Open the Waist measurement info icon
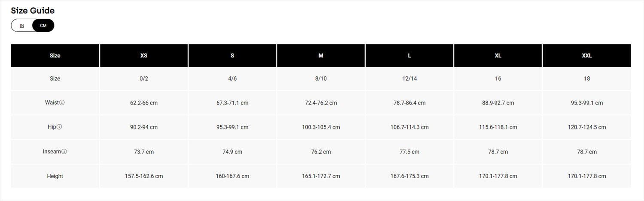This screenshot has width=644, height=201. [x=62, y=103]
